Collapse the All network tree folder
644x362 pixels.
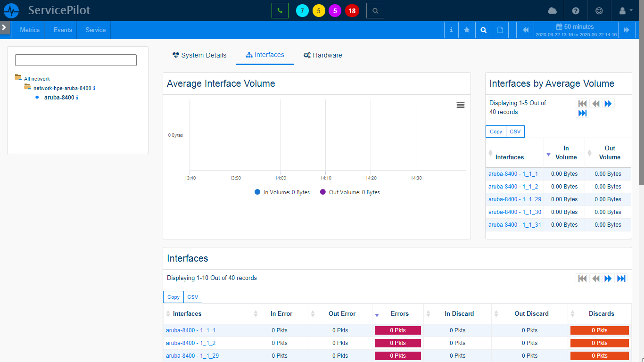18,78
